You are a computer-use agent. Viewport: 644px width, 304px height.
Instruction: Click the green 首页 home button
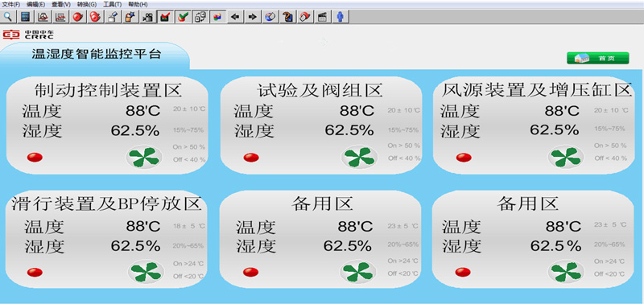pyautogui.click(x=597, y=58)
